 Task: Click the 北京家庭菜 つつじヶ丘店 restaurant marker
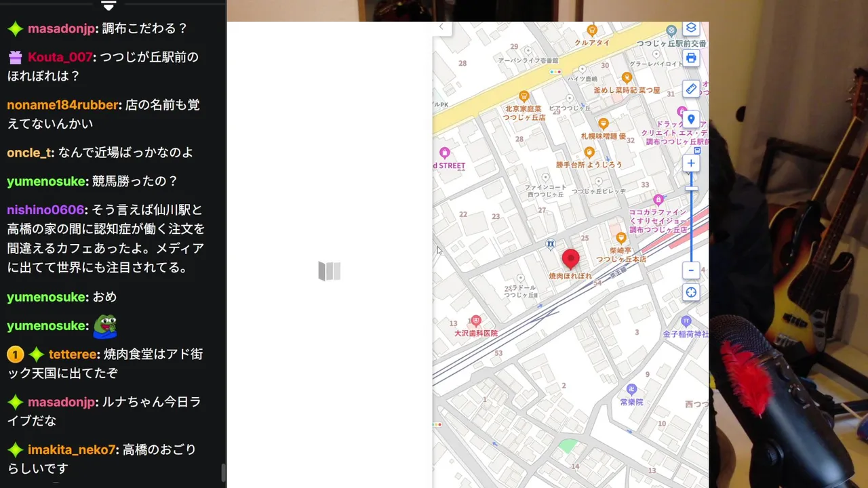pyautogui.click(x=524, y=96)
